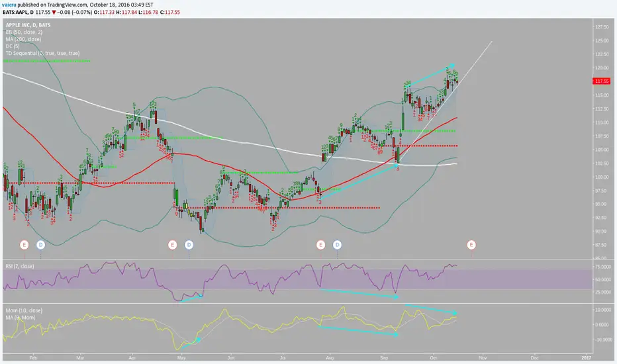Click the O:117.33 open value in the header
Viewport: 617px width, 364px height.
[104, 12]
